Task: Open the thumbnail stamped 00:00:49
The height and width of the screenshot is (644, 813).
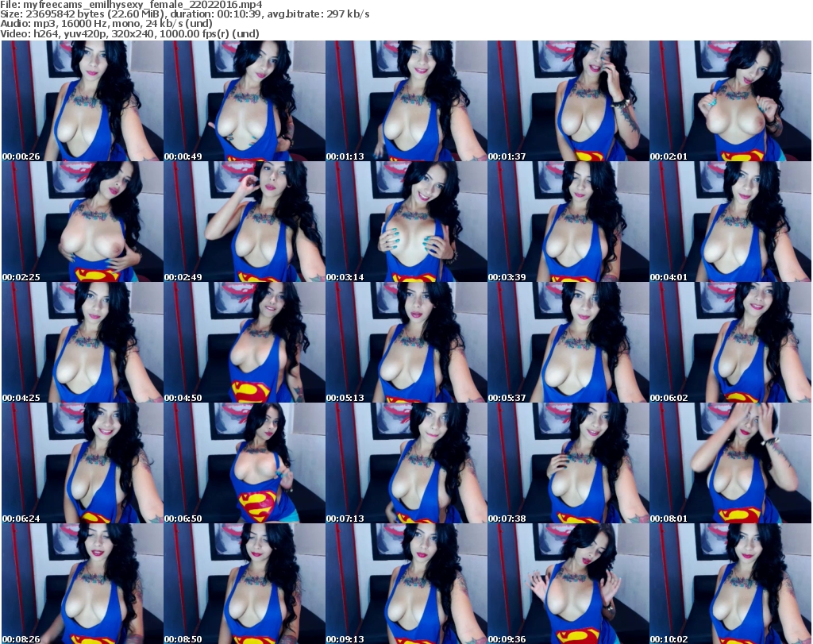Action: (245, 101)
